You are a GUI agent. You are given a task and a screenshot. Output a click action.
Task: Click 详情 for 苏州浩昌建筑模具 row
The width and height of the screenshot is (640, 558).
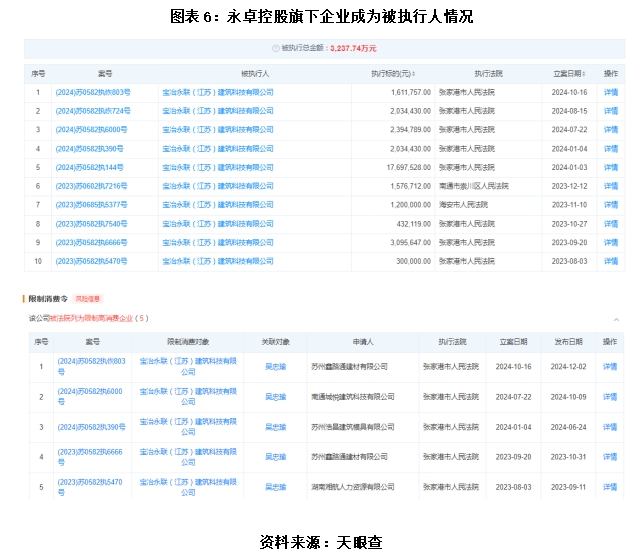pos(610,427)
